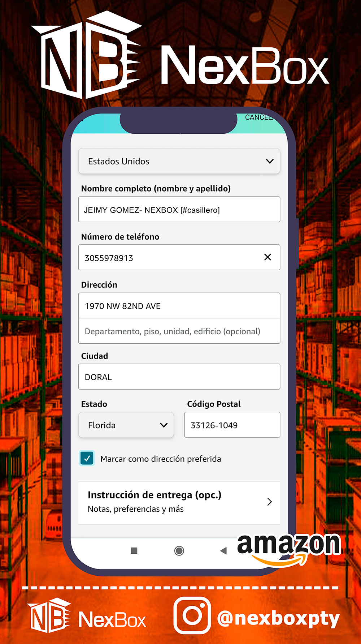Screen dimensions: 361x644
Task: Click the Nombre completo label text
Action: tap(156, 189)
